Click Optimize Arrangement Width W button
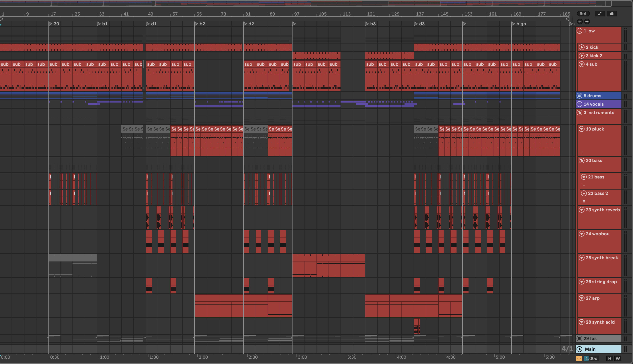The image size is (633, 364). (618, 358)
